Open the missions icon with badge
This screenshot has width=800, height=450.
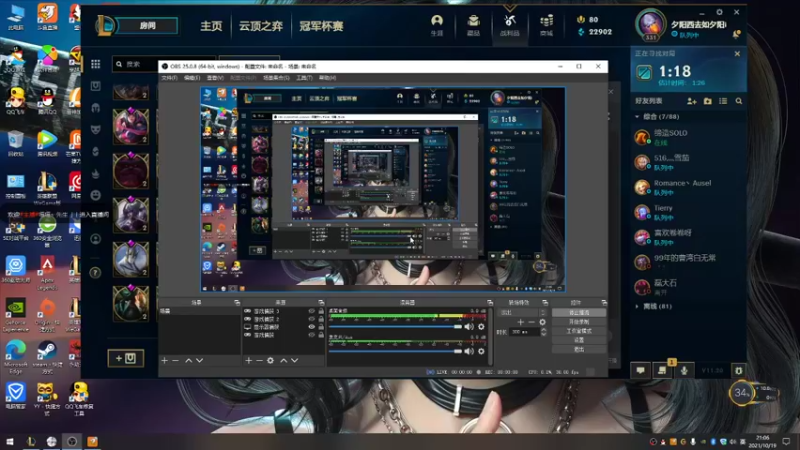(662, 370)
